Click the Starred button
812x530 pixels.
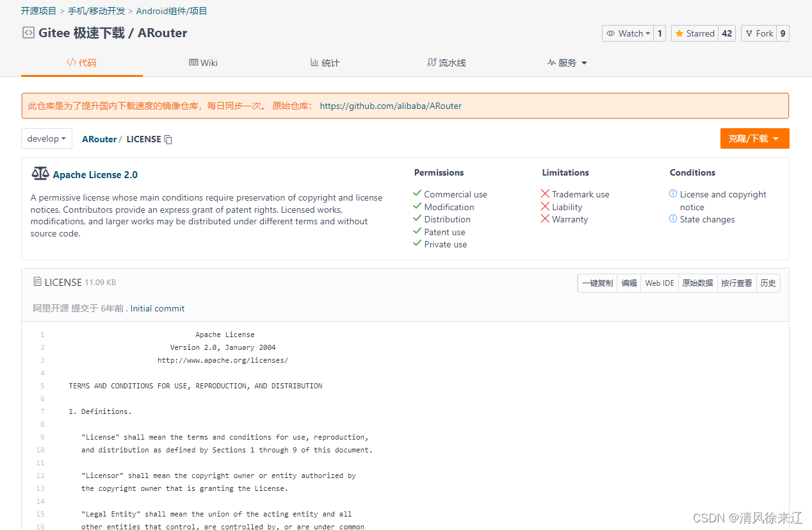tap(695, 33)
